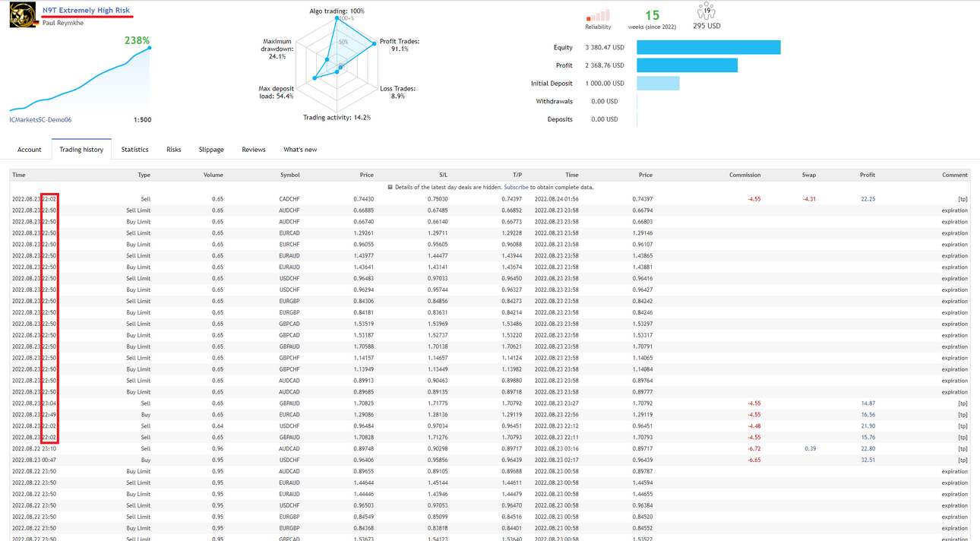The width and height of the screenshot is (980, 541).
Task: Click the Profit column header
Action: 867,175
